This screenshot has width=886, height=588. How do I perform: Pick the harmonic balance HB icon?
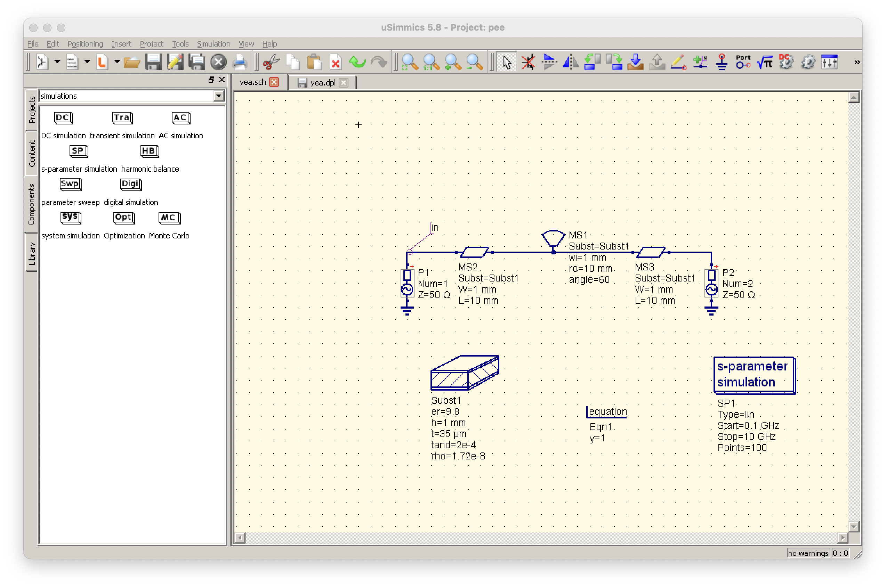pyautogui.click(x=150, y=151)
